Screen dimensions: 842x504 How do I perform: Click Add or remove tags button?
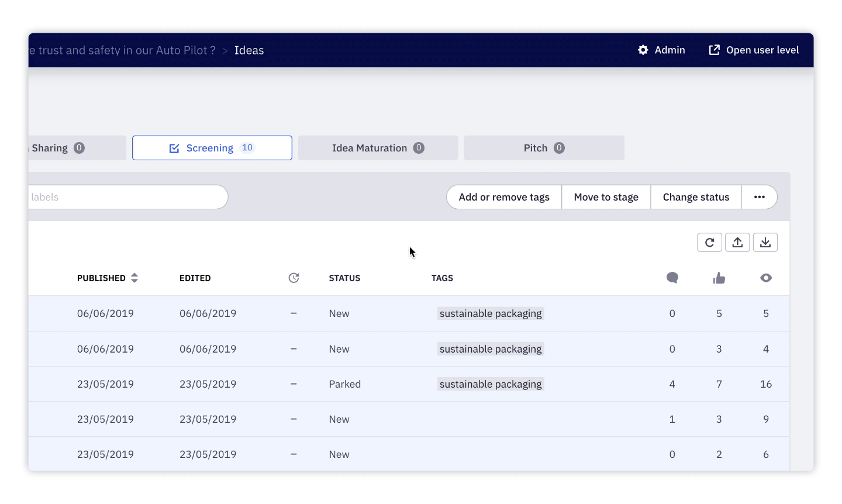pyautogui.click(x=504, y=197)
